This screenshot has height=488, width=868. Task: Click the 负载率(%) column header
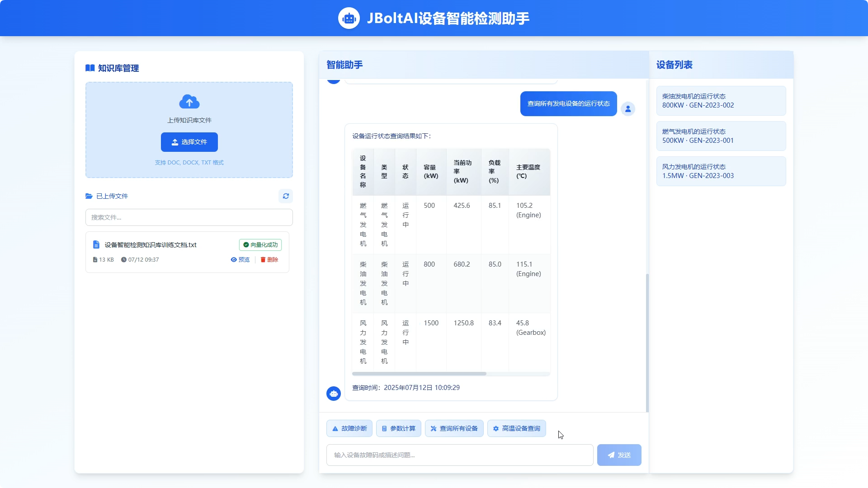(x=495, y=172)
